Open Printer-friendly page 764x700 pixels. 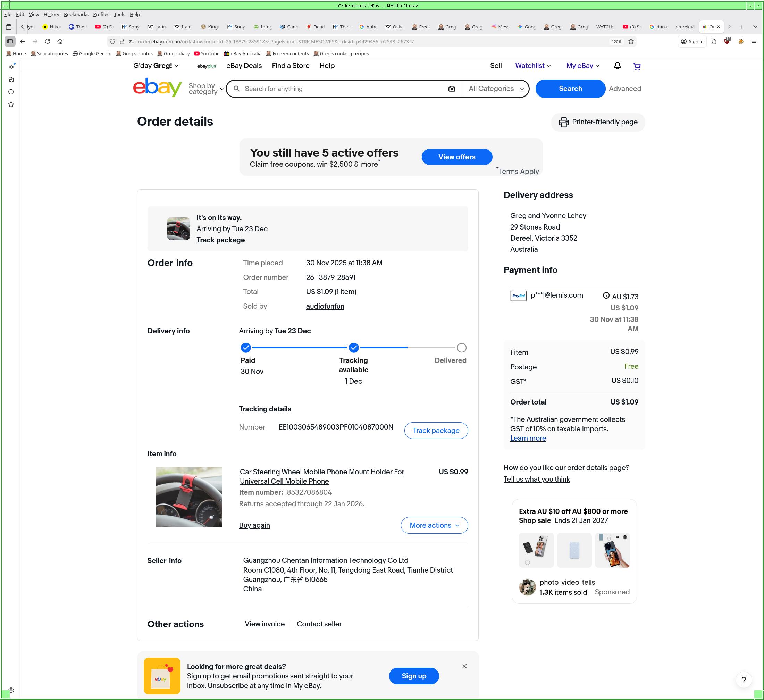coord(598,122)
